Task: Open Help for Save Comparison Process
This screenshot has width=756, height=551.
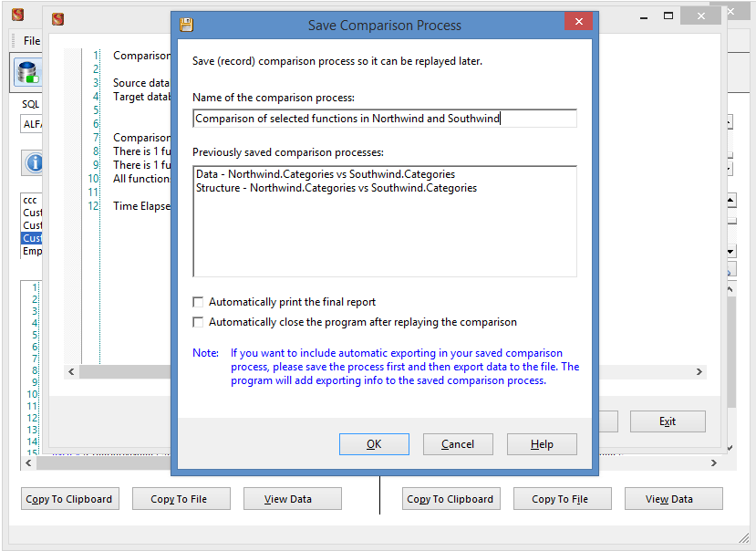Action: point(542,444)
